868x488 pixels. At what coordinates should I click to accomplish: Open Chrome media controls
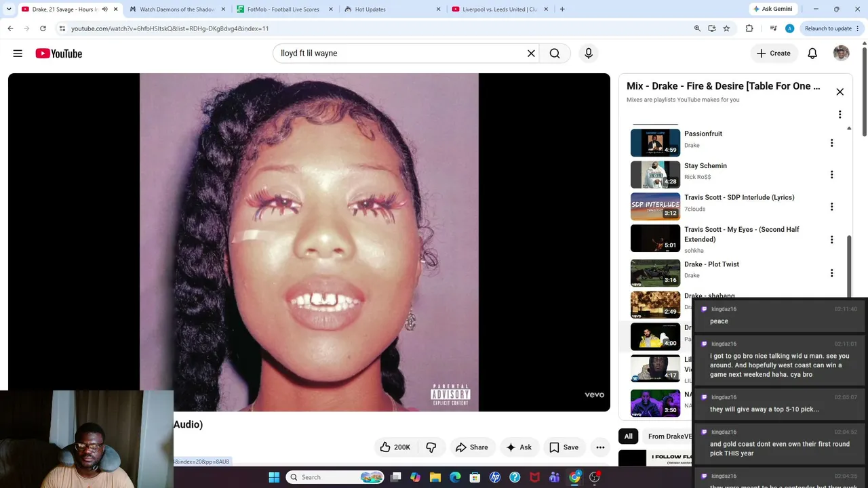tap(773, 28)
